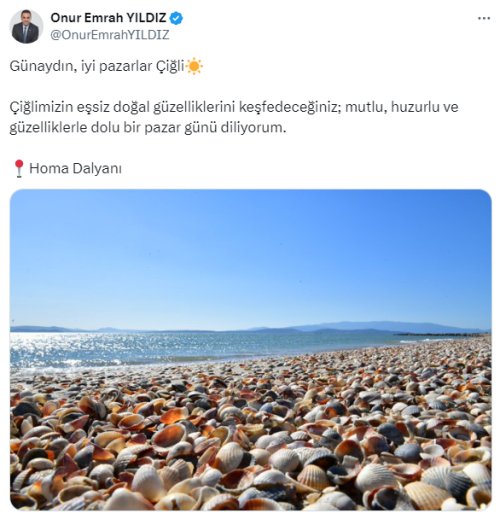The image size is (500, 519).
Task: Open the @OnurEmrahYILDIZ handle link
Action: 110,35
